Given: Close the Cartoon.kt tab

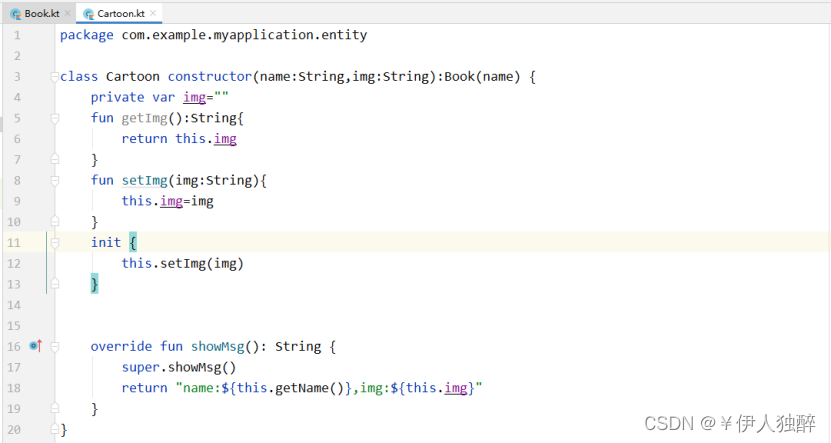Looking at the screenshot, I should (x=153, y=13).
